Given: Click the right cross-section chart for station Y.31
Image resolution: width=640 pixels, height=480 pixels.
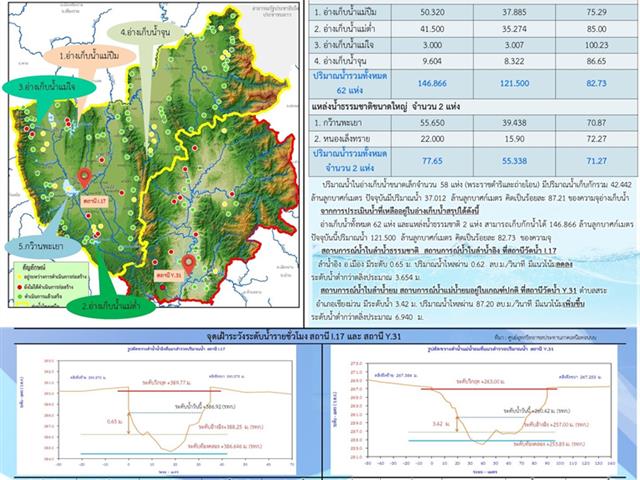Looking at the screenshot, I should 480,407.
